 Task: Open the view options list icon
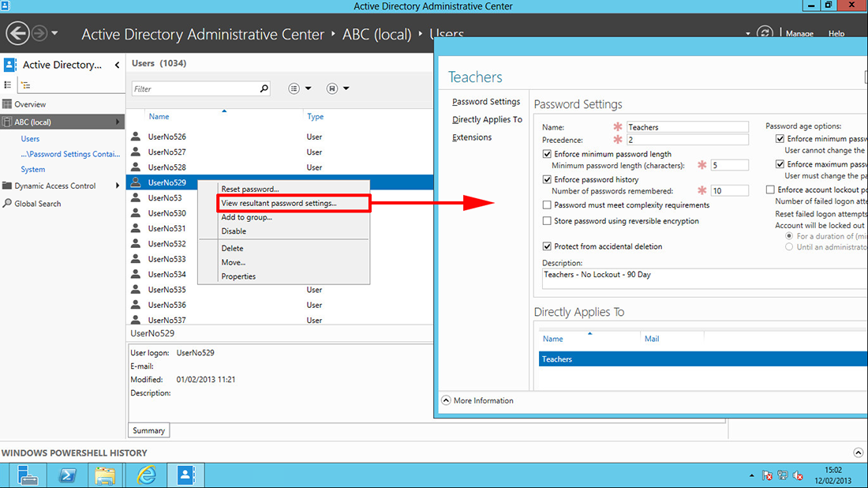click(294, 88)
